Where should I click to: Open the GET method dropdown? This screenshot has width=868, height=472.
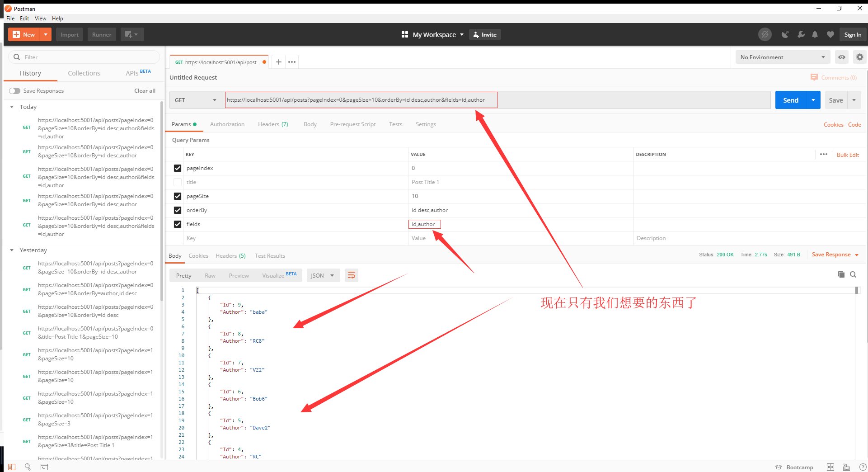click(x=196, y=100)
